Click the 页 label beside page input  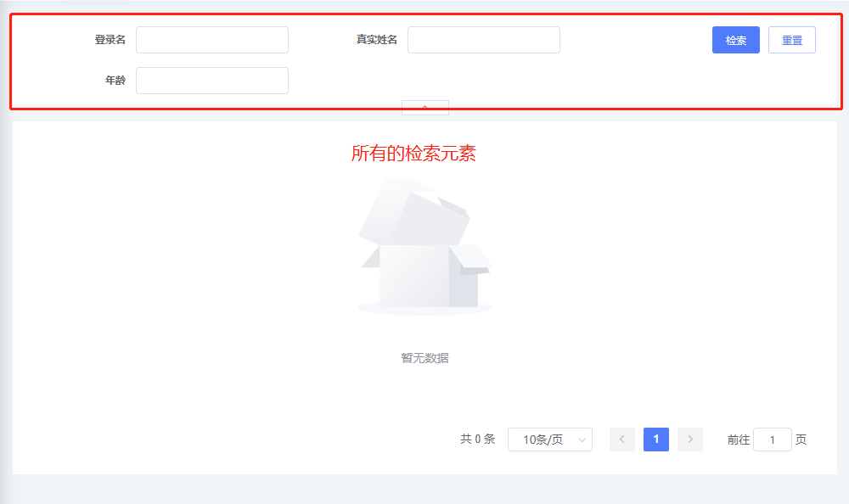[801, 440]
